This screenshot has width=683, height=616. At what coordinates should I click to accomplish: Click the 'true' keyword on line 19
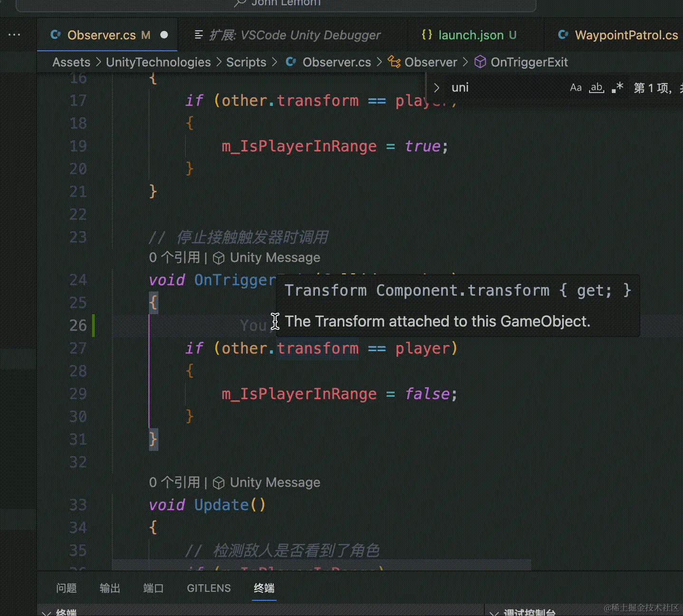coord(423,146)
